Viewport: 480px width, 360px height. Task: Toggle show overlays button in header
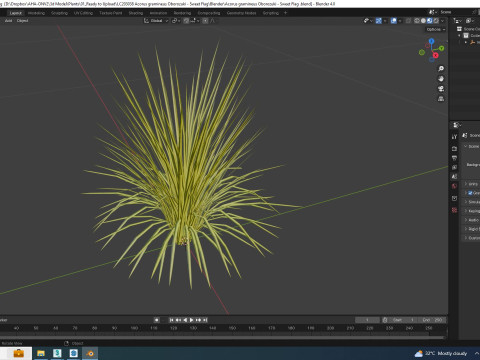click(x=394, y=21)
